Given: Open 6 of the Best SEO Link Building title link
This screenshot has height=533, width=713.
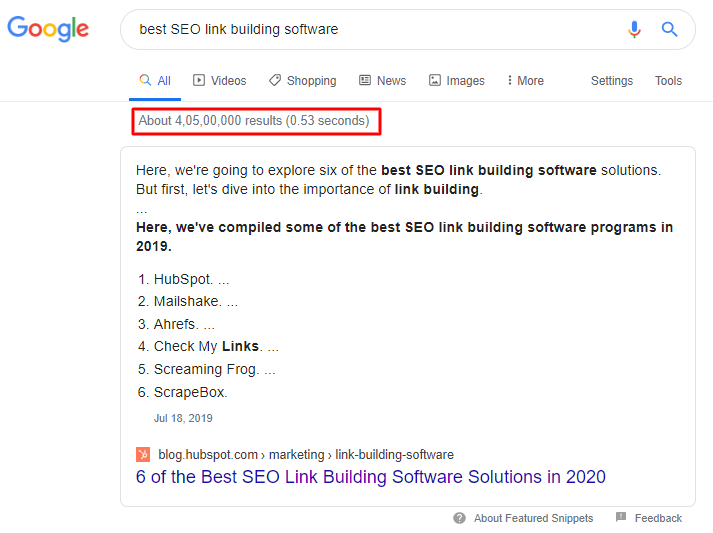Looking at the screenshot, I should (x=371, y=477).
